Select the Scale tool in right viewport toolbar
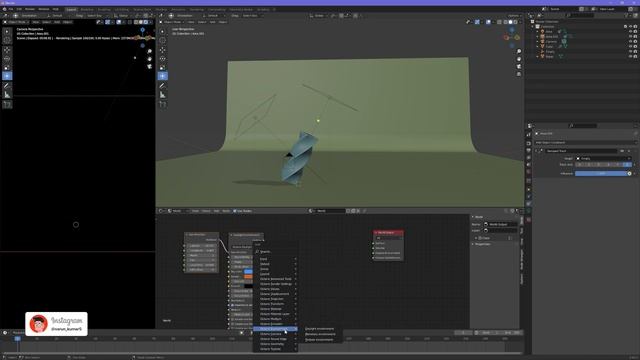The image size is (640, 360). tap(162, 67)
